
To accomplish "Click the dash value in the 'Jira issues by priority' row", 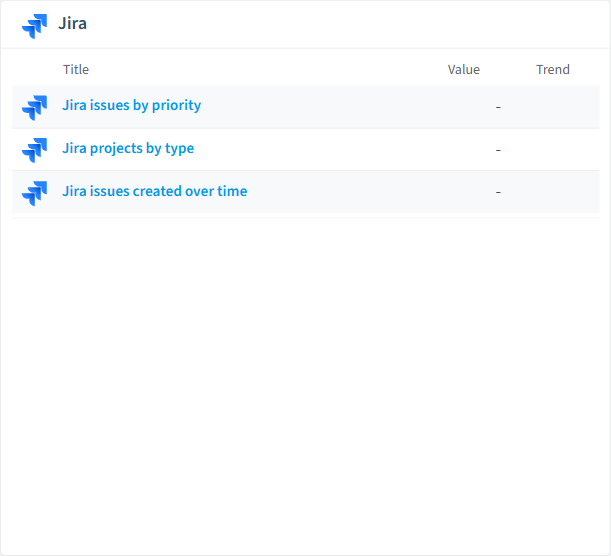I will 498,107.
